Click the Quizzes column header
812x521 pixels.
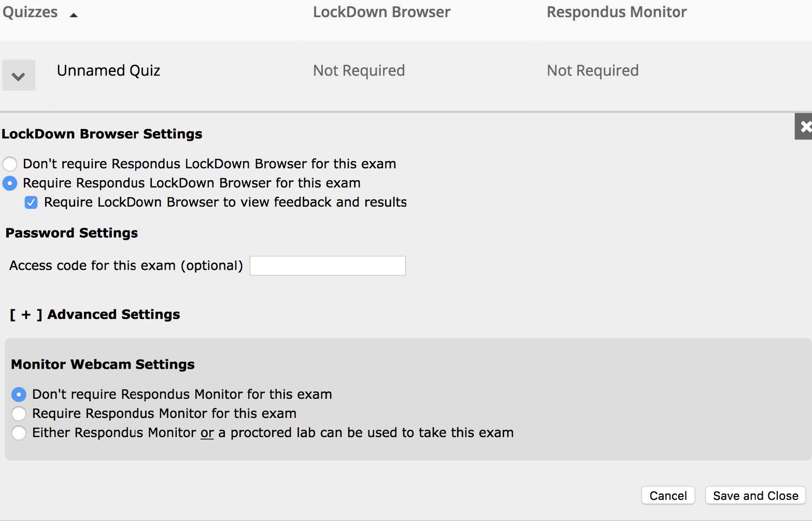tap(30, 12)
